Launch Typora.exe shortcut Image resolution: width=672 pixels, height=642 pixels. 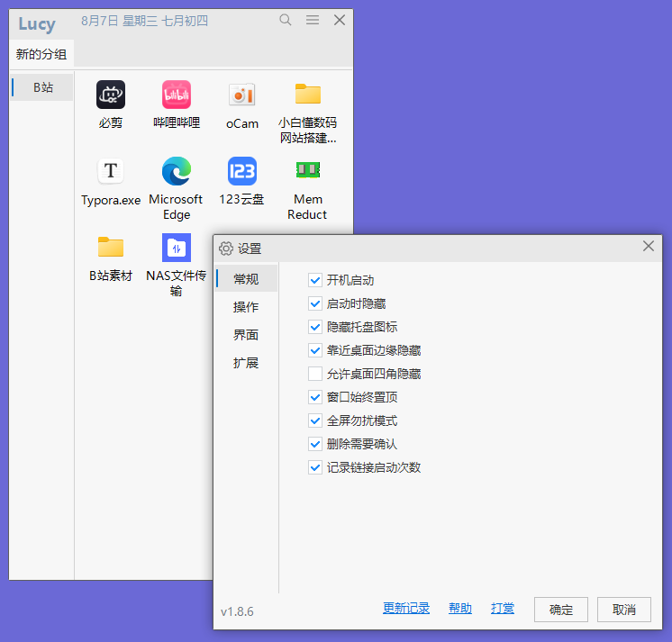pyautogui.click(x=111, y=171)
